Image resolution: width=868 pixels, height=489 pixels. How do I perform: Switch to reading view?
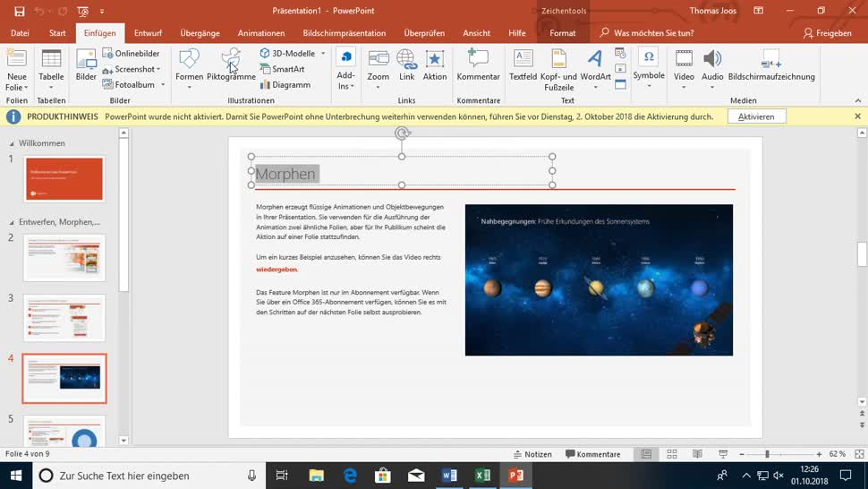[697, 454]
